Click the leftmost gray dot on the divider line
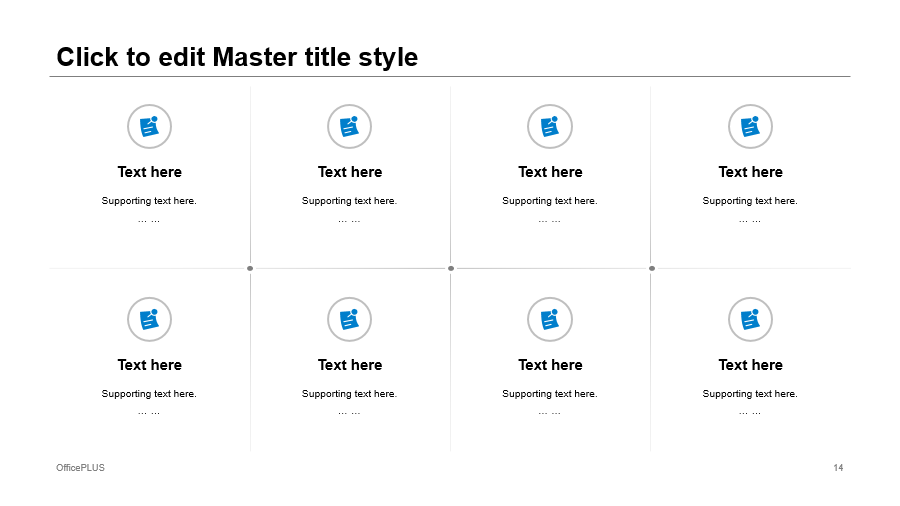Viewport: 900px width, 506px height. coord(250,268)
